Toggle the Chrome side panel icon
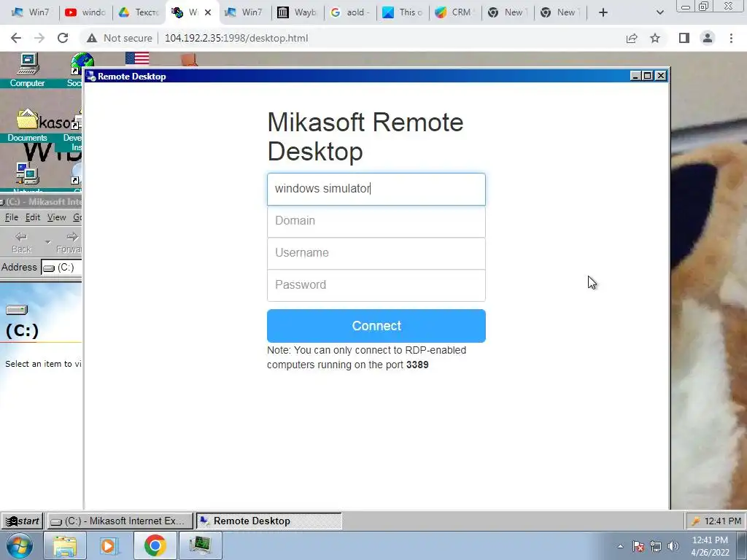The image size is (747, 560). tap(684, 38)
